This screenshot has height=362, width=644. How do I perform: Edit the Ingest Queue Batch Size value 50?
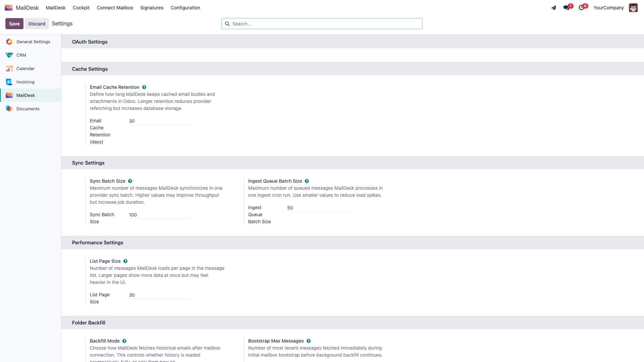(x=318, y=208)
